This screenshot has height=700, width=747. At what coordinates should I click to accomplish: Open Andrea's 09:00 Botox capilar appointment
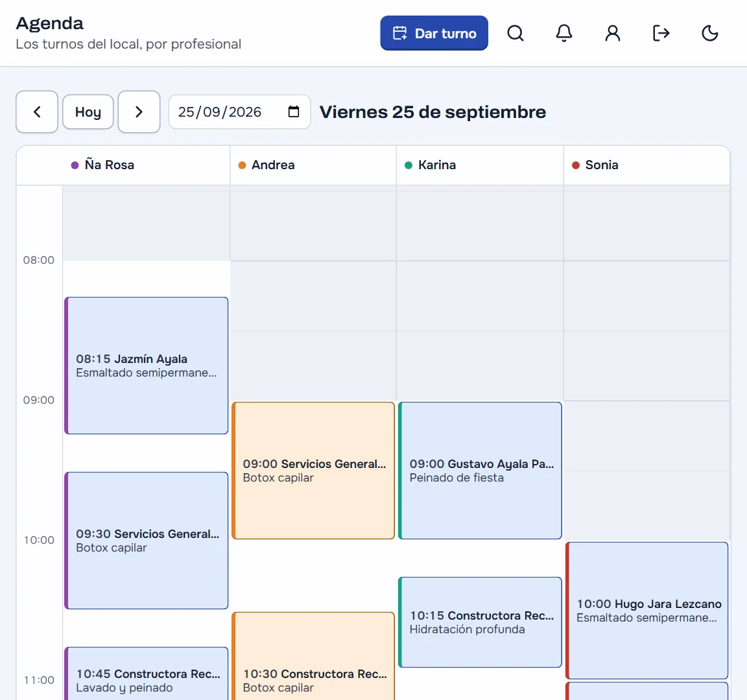313,471
